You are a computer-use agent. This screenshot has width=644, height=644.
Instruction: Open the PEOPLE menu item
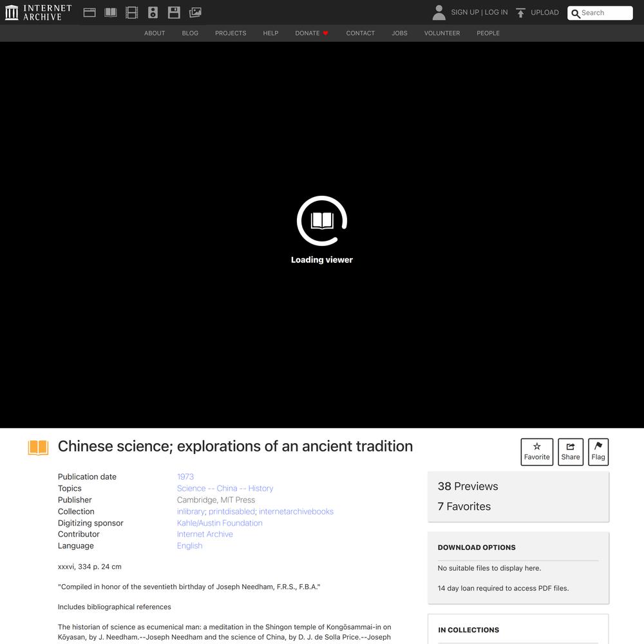click(x=488, y=33)
